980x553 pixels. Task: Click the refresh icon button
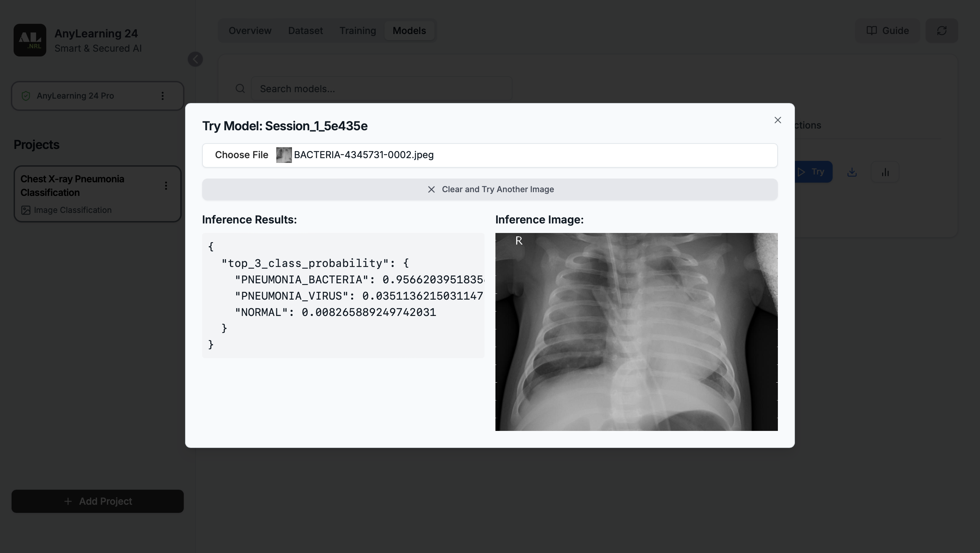[942, 30]
